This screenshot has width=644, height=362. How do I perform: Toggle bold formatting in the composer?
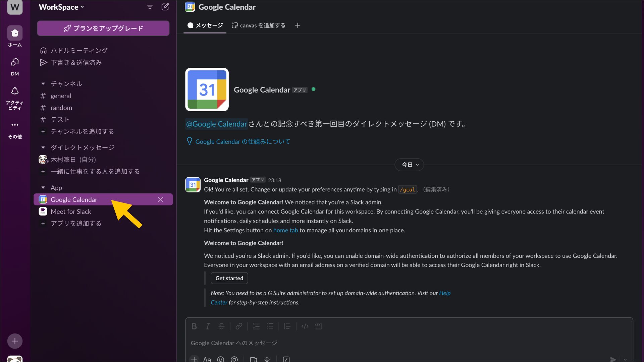[194, 326]
